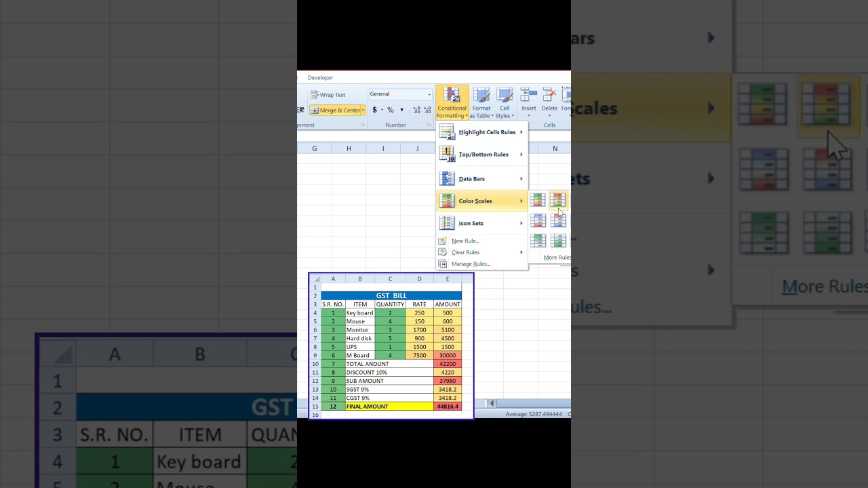Select column H header
The image size is (868, 488).
point(349,148)
